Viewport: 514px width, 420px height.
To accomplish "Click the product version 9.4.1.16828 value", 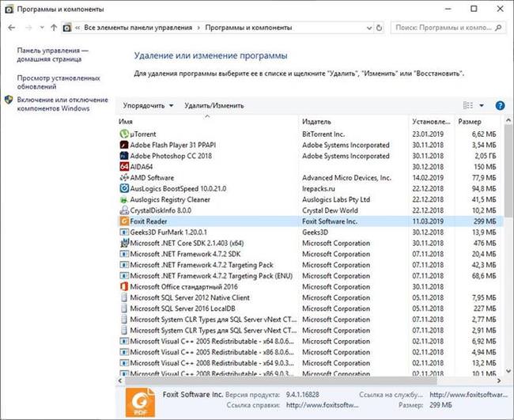I will (x=302, y=395).
